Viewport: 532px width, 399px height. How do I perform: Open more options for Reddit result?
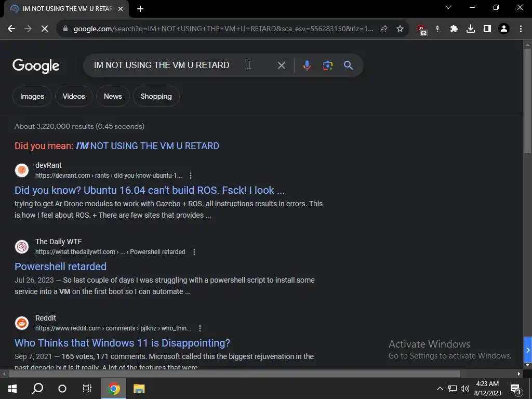(x=200, y=328)
